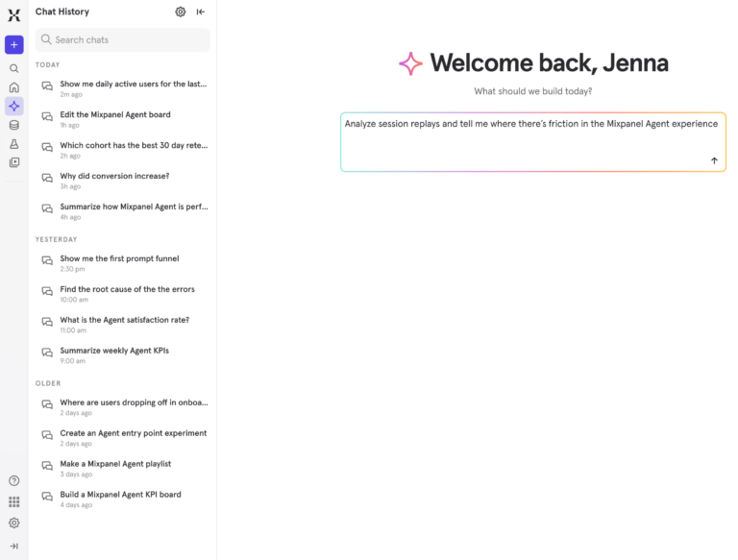Click chat icon beside 'Make a Mixpanel Agent playlist'
Screen dimensions: 738x560
(x=47, y=466)
